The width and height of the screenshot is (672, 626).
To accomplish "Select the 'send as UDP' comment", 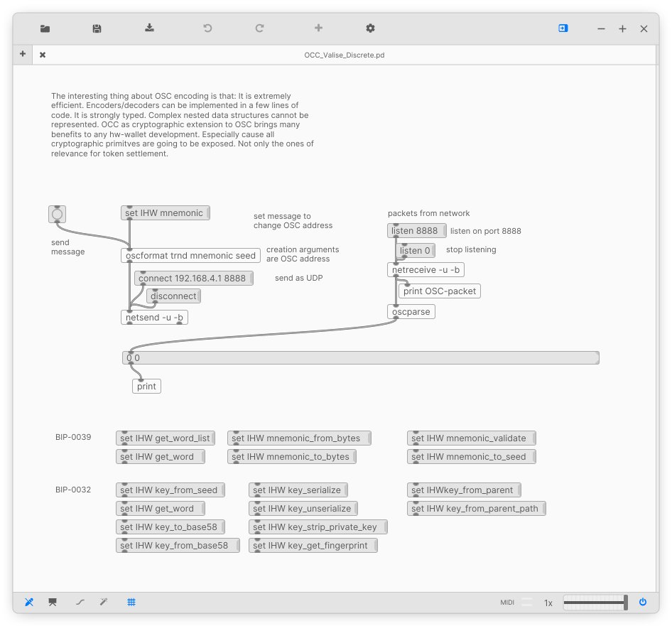I will pyautogui.click(x=299, y=278).
